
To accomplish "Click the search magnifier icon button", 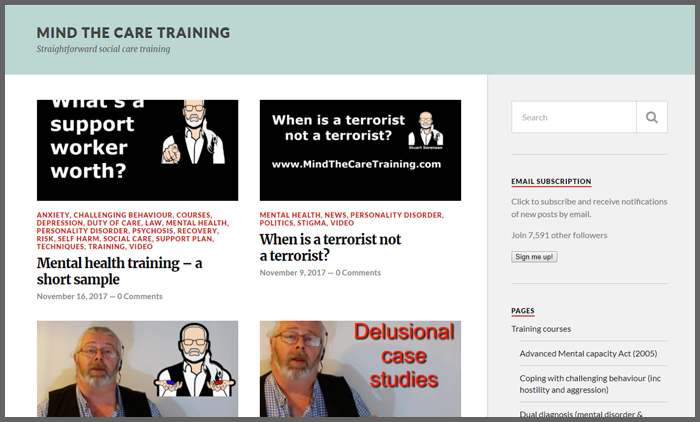I will click(652, 117).
